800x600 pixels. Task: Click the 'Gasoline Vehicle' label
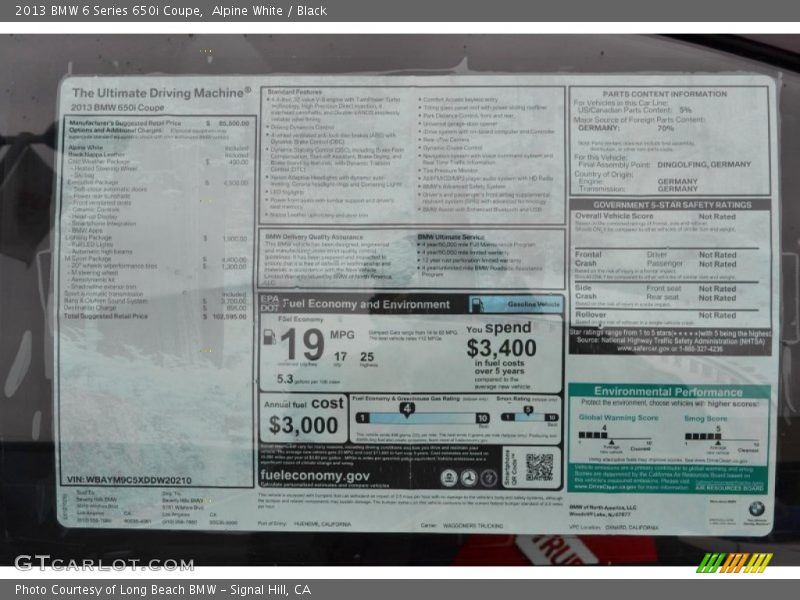(533, 304)
